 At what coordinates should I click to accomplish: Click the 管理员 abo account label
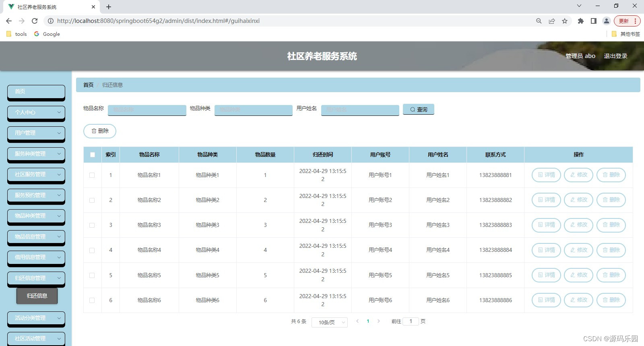click(580, 56)
